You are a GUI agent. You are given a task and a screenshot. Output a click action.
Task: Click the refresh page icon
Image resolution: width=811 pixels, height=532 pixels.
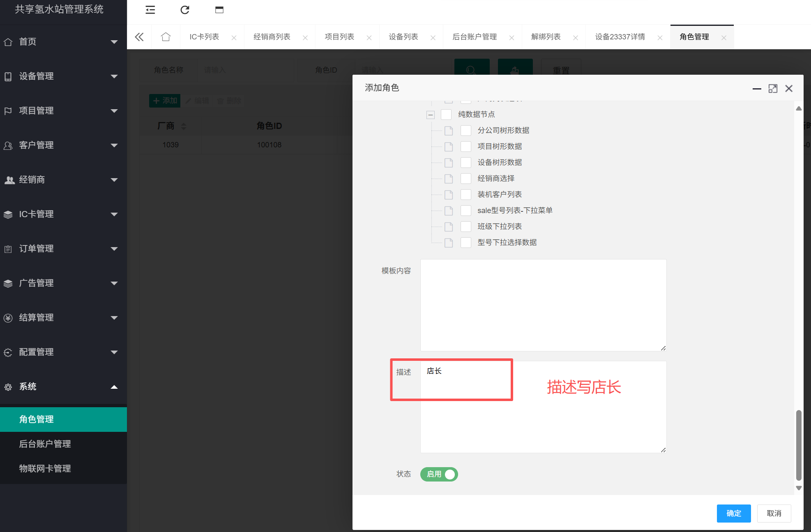tap(185, 10)
